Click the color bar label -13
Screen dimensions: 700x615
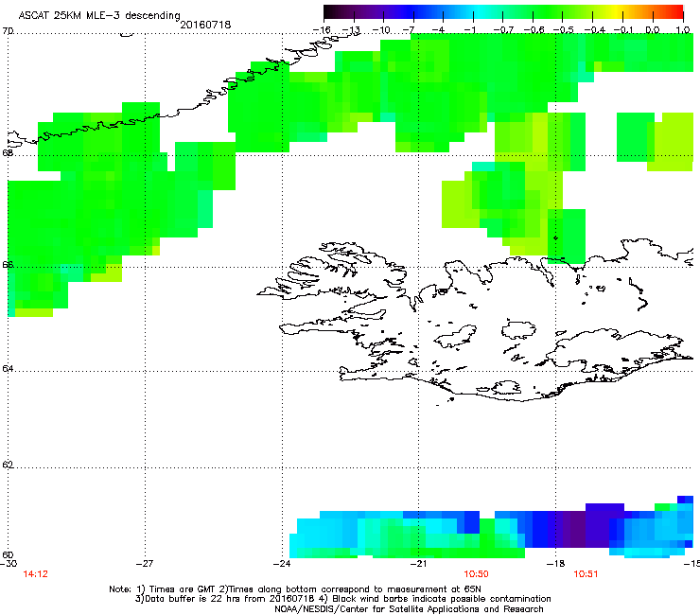tap(351, 30)
